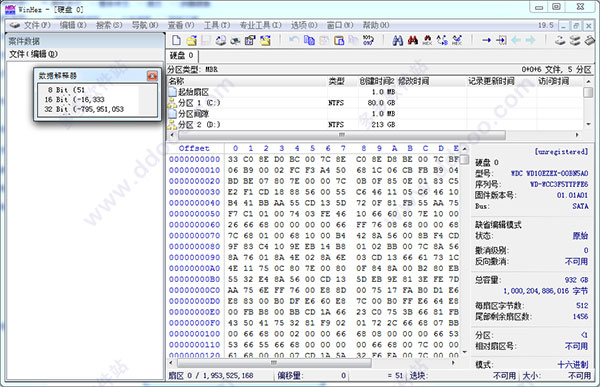Viewport: 600px width, 387px height.
Task: Click the Forward navigation arrow icon
Action: pos(530,40)
